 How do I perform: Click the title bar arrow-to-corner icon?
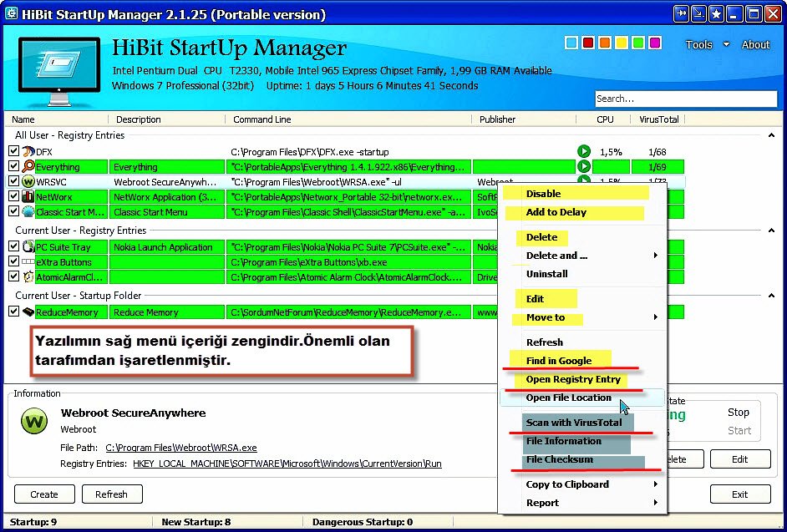[x=698, y=14]
